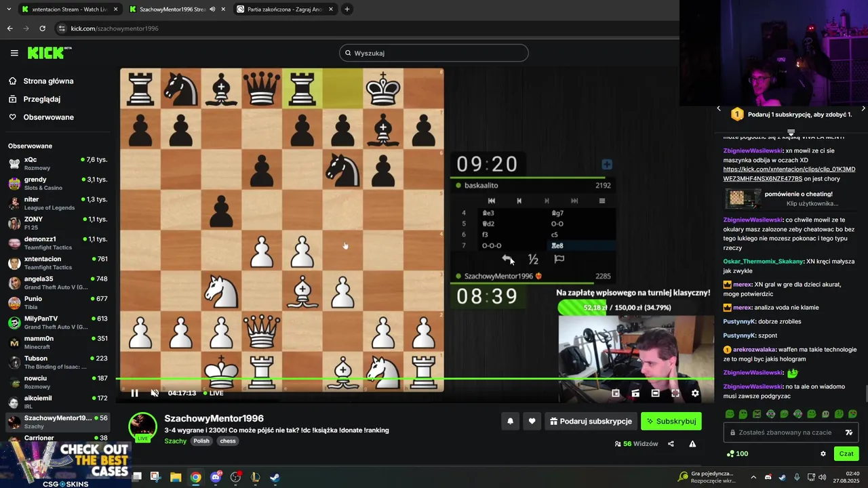Expand the gift subscription banner dropdown
Screen dimensions: 868x488
pos(791,132)
